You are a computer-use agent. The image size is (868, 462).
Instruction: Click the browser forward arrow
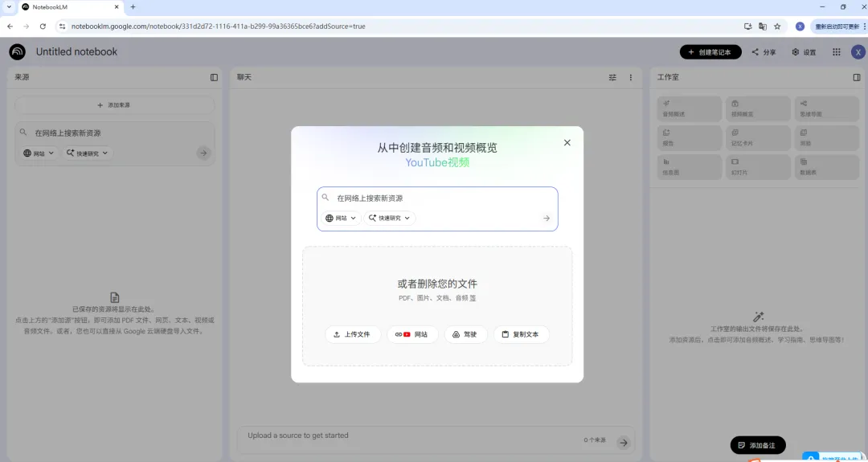[26, 26]
